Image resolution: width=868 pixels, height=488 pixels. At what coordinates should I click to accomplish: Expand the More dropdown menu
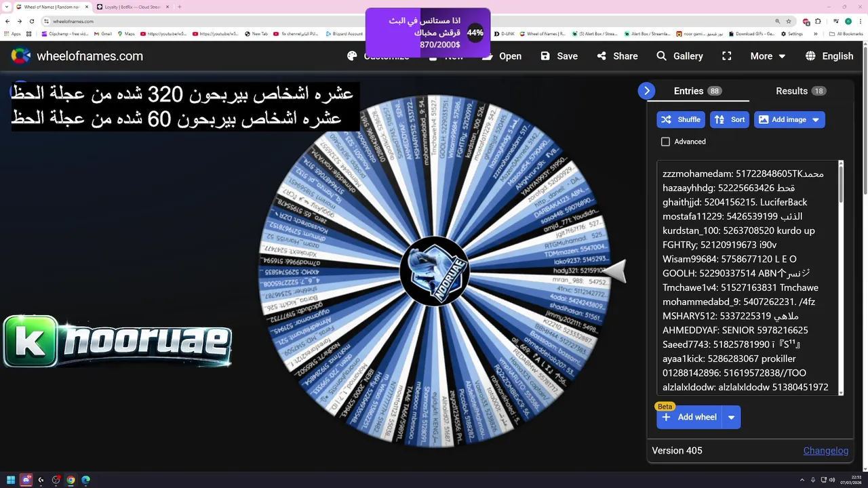coord(768,56)
